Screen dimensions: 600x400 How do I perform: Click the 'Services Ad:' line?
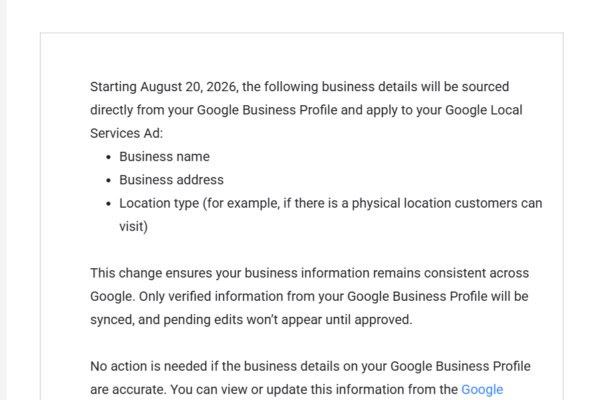coord(127,134)
